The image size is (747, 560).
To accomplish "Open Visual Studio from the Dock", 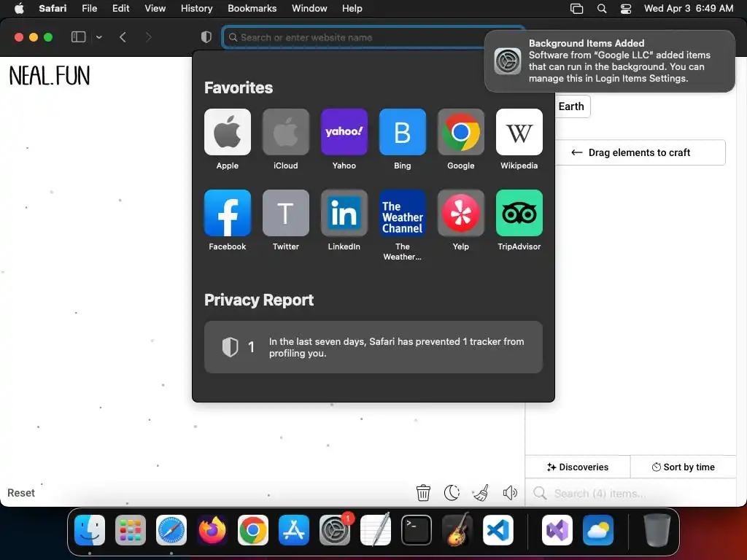I will coord(557,530).
